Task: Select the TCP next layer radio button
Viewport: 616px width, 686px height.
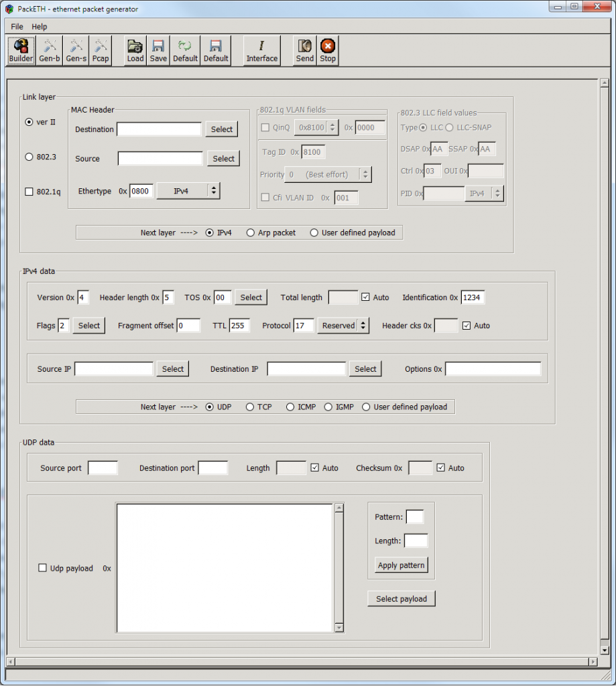Action: tap(250, 407)
